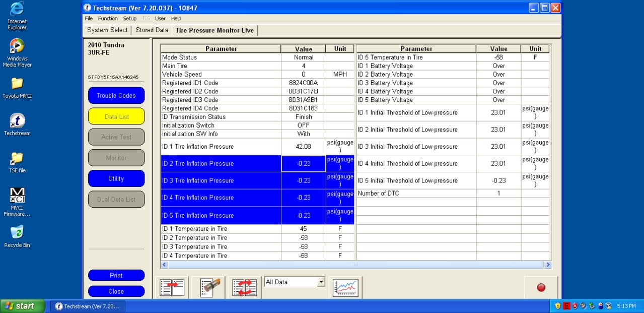Click the eraser-on-list icon in bottom toolbar
This screenshot has width=644, height=313.
click(x=210, y=288)
